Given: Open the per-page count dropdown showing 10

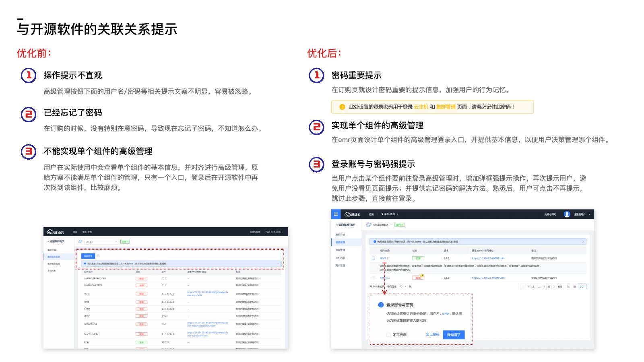Looking at the screenshot, I should pyautogui.click(x=402, y=286).
